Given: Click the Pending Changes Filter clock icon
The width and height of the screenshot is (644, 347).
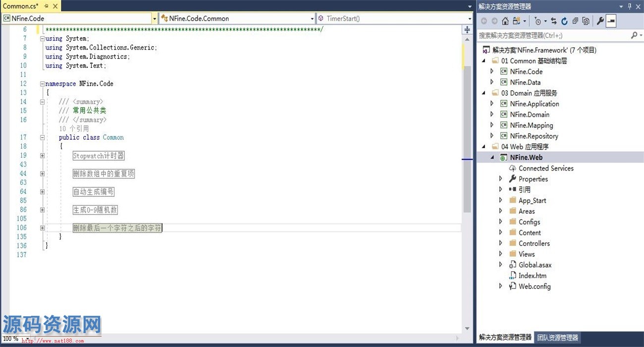Looking at the screenshot, I should [538, 21].
